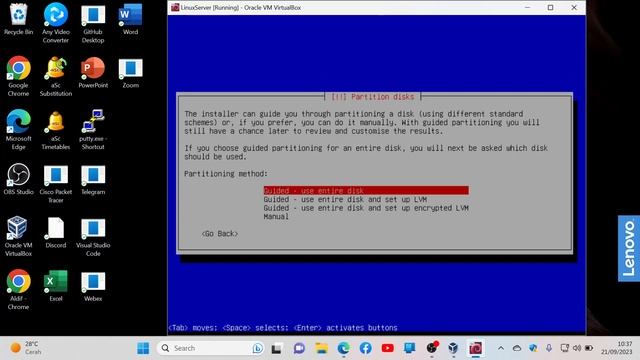The width and height of the screenshot is (640, 360).
Task: Click the Bing icon in search box
Action: [258, 348]
